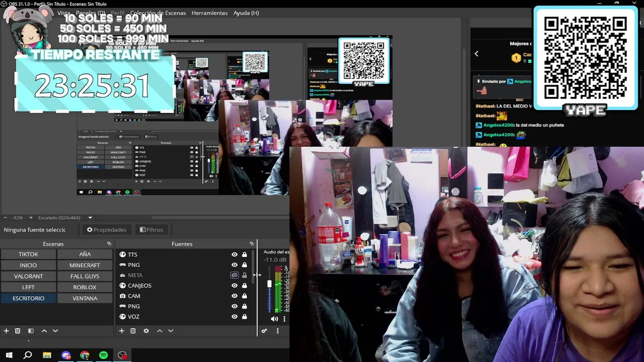Image resolution: width=644 pixels, height=362 pixels.
Task: Select the AÑA scene
Action: [x=85, y=254]
